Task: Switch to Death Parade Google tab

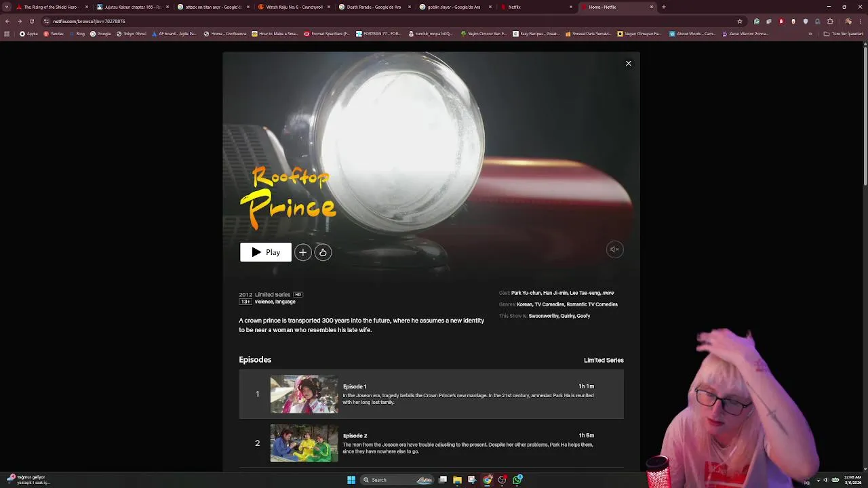Action: pos(374,7)
